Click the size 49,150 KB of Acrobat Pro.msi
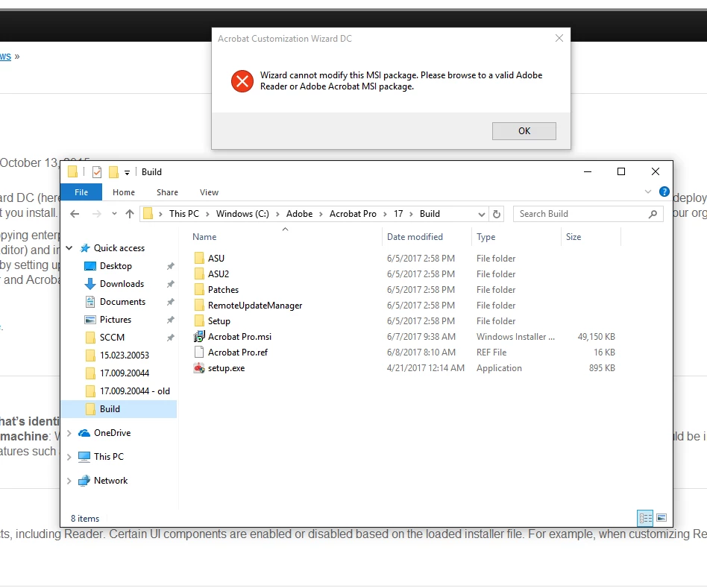Image resolution: width=707 pixels, height=588 pixels. point(596,337)
